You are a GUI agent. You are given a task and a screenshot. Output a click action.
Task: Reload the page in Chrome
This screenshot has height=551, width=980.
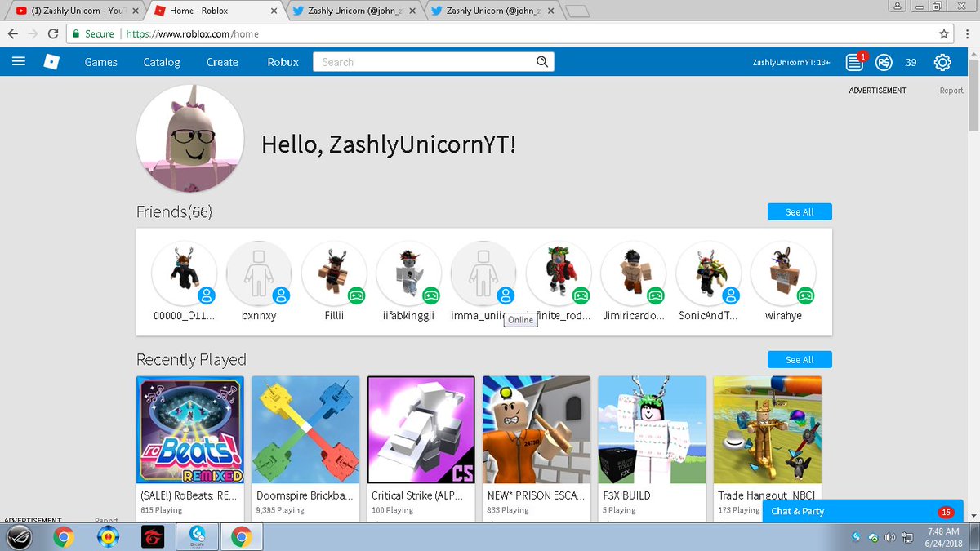coord(53,34)
